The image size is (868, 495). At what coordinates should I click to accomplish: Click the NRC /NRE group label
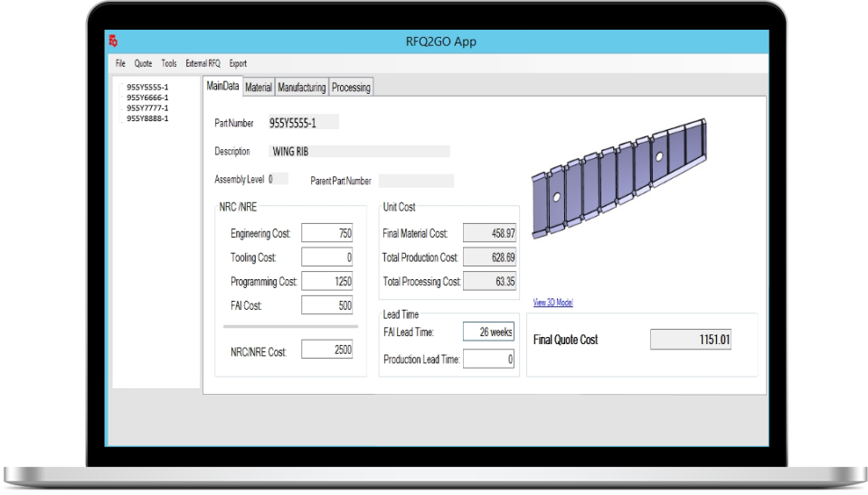[238, 207]
